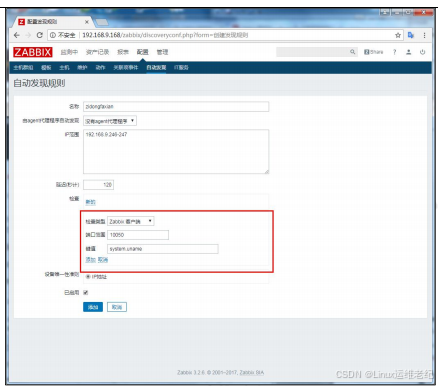Click the 新的 check link

coord(90,202)
